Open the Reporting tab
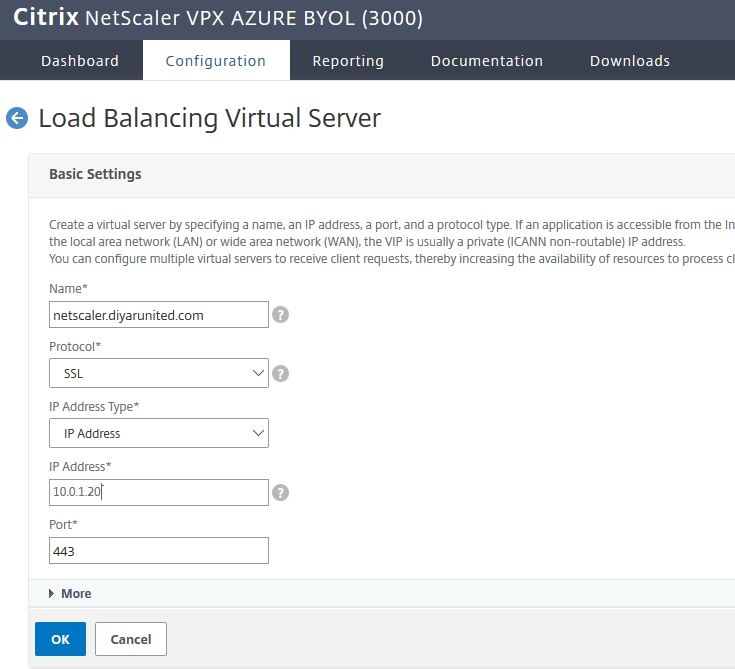The image size is (735, 669). click(x=348, y=60)
